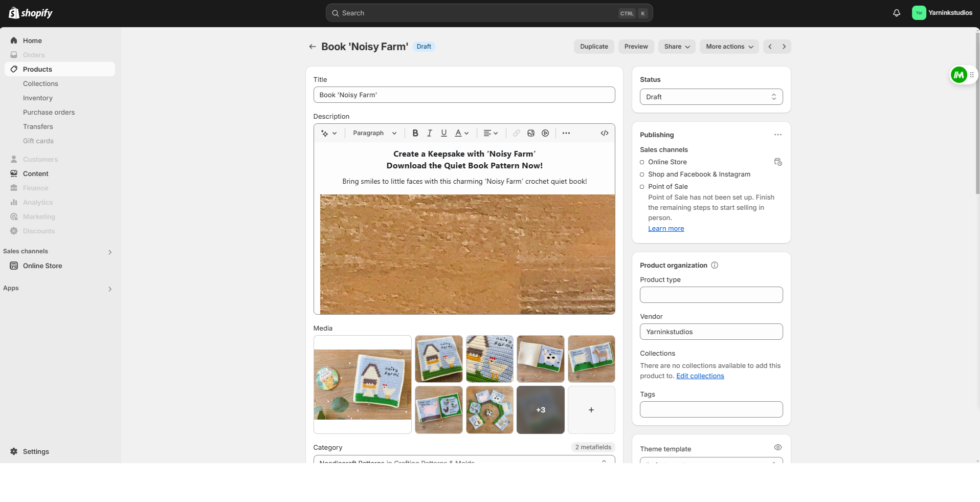Add media with the plus tile
Viewport: 980px width, 502px height.
point(591,410)
